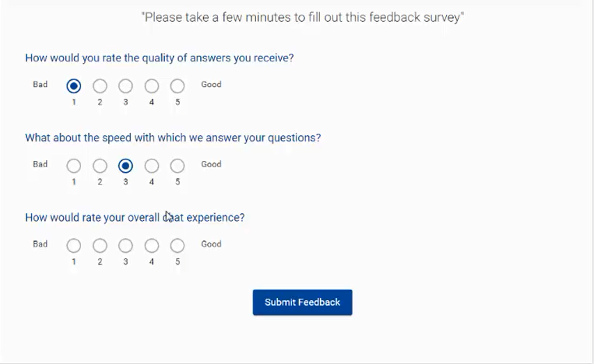Image resolution: width=594 pixels, height=364 pixels.
Task: Select 1 for answer speed question
Action: coord(74,166)
